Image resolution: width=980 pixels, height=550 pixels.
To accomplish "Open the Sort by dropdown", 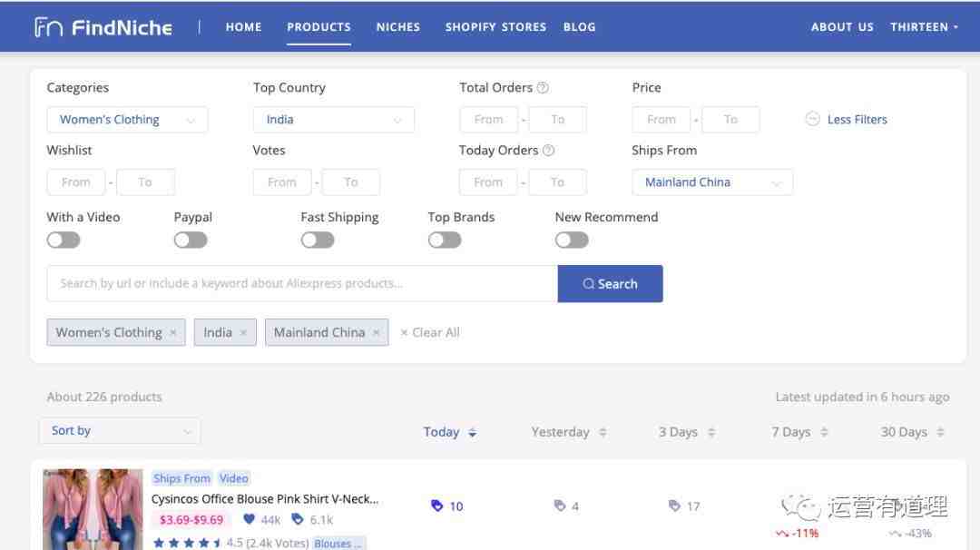I will [120, 430].
